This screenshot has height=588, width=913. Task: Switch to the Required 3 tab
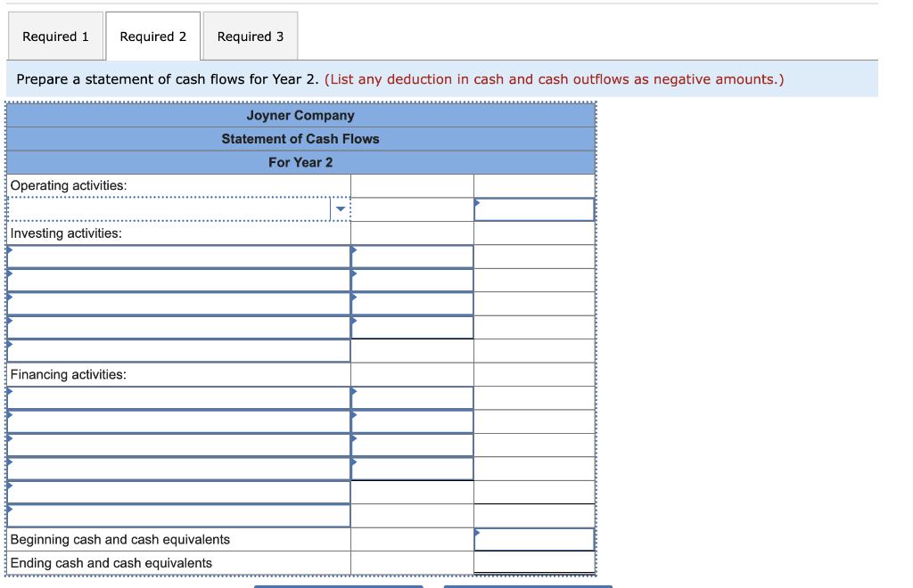250,36
